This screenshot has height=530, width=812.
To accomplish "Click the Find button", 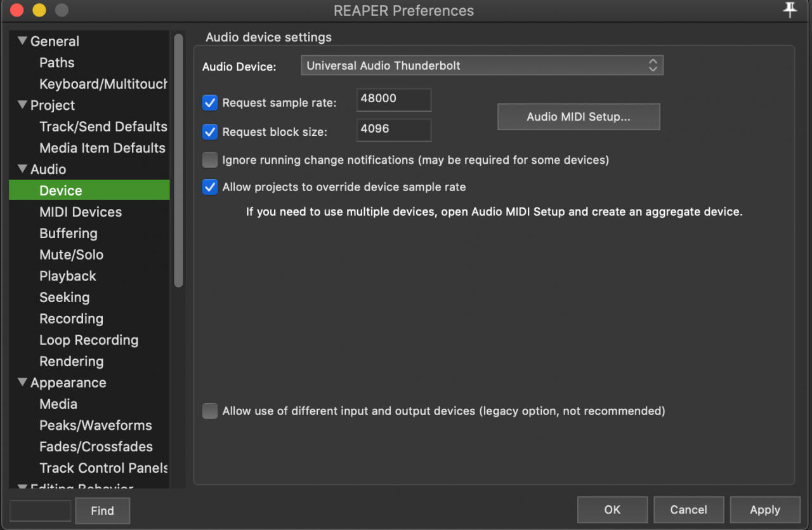I will click(102, 510).
